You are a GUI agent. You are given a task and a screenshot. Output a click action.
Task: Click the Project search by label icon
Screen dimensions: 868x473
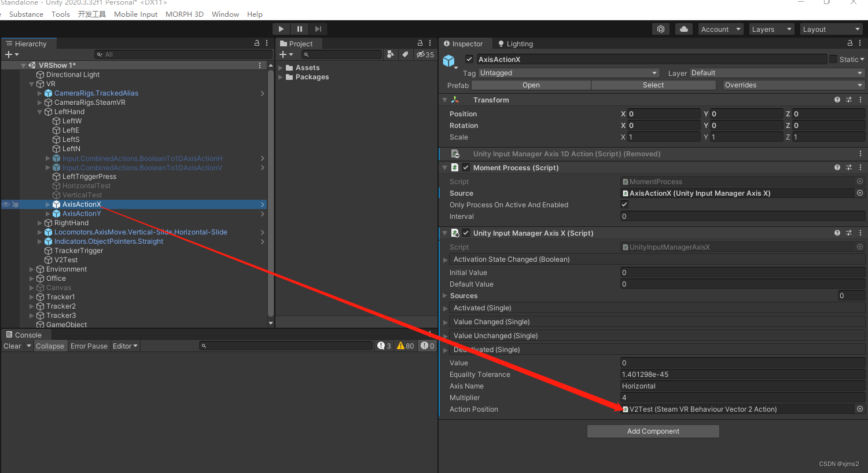[406, 54]
